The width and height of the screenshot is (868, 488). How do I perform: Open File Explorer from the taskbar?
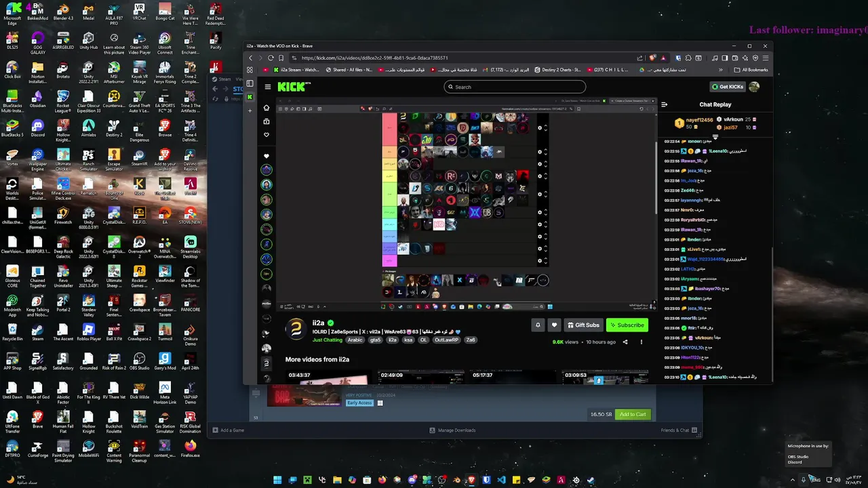(337, 480)
